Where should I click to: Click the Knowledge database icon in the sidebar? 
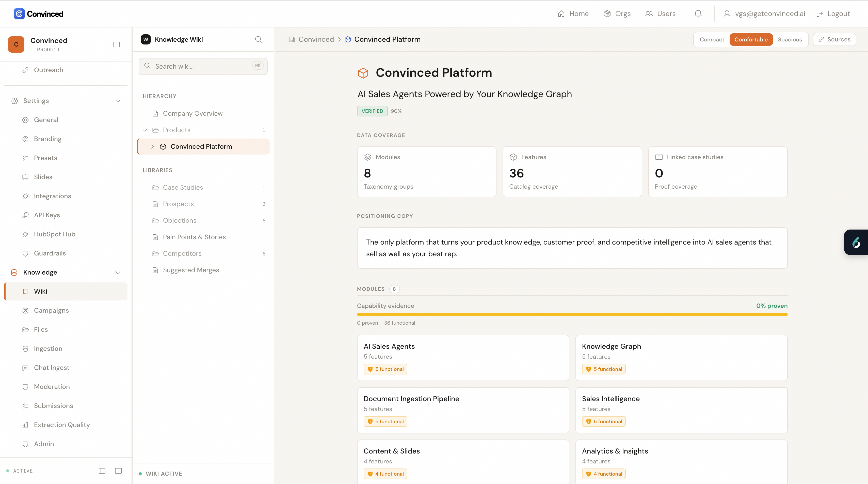(14, 273)
